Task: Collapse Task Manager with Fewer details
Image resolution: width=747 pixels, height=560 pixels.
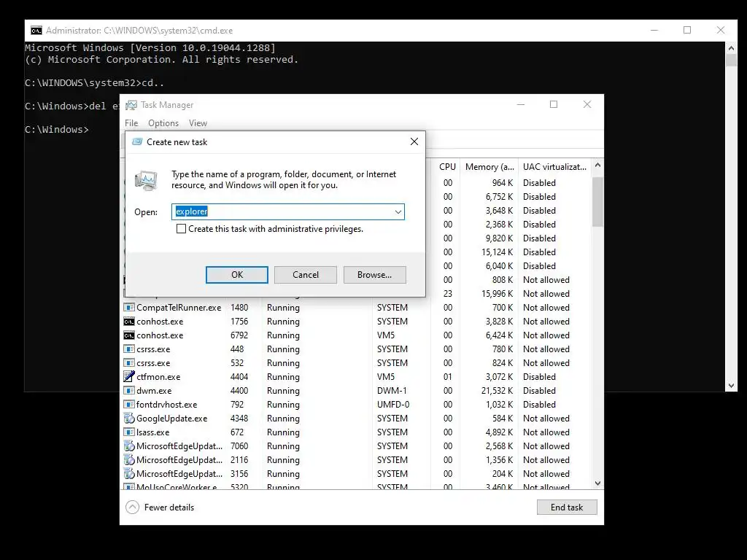Action: (160, 507)
